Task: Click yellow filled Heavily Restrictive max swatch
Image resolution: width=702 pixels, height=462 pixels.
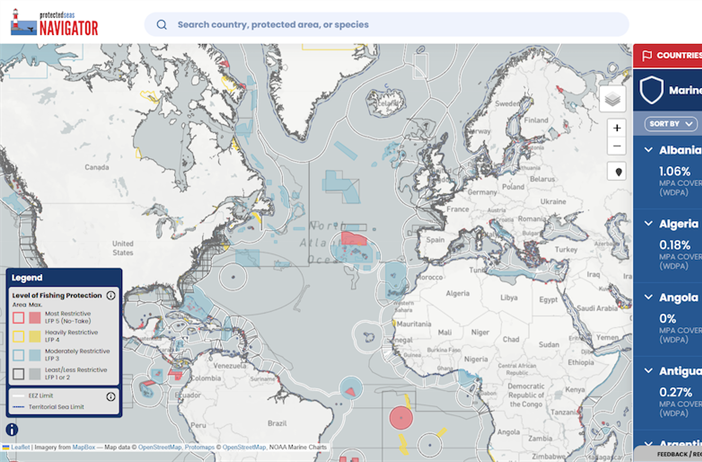Action: (35, 336)
